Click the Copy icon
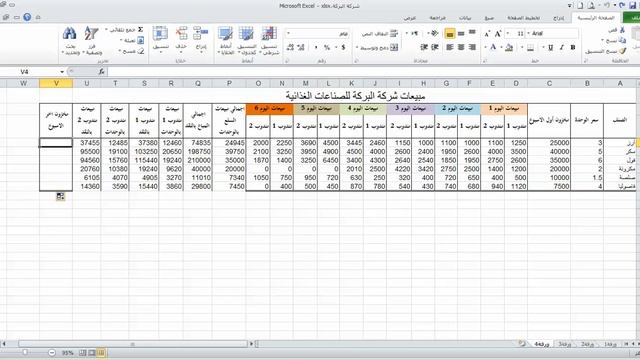The height and width of the screenshot is (360, 640). click(622, 40)
